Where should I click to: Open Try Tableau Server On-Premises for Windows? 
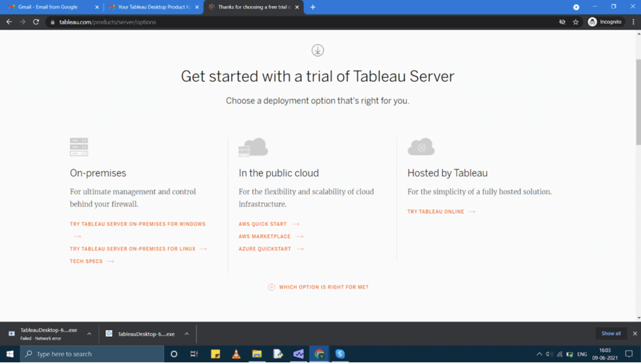tap(138, 224)
